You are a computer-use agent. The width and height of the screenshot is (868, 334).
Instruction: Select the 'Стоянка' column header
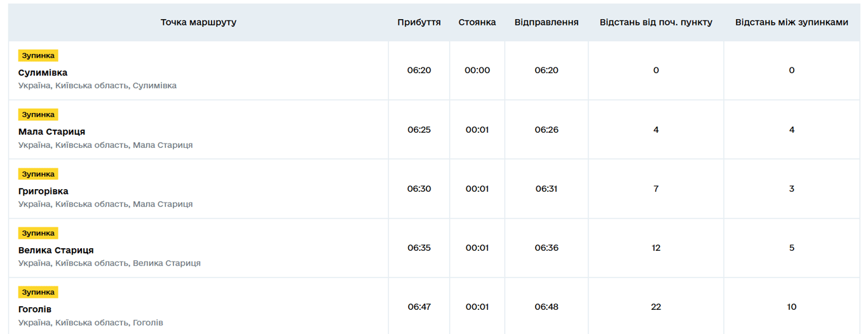pos(477,22)
